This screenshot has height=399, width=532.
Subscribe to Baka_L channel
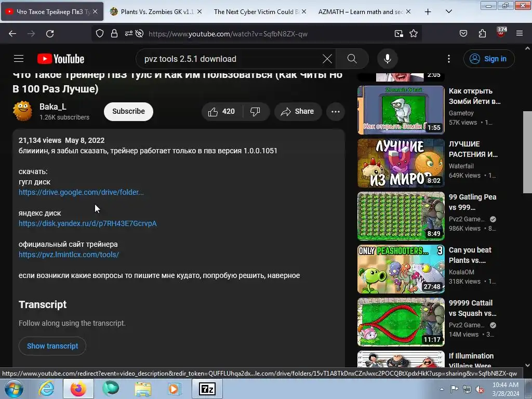[128, 111]
